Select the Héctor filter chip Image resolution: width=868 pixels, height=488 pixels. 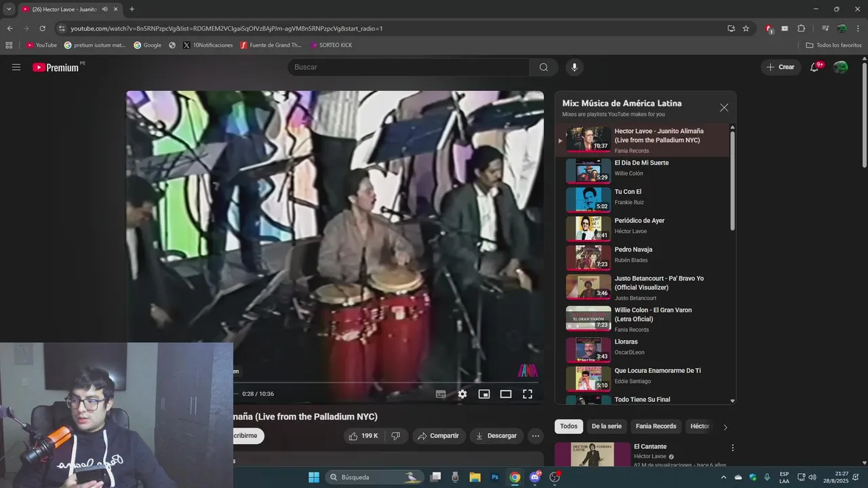coord(699,426)
